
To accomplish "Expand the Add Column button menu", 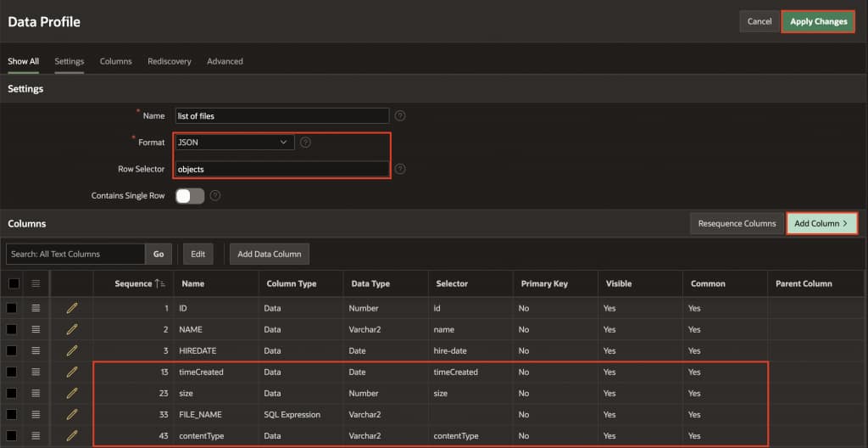I will [821, 223].
